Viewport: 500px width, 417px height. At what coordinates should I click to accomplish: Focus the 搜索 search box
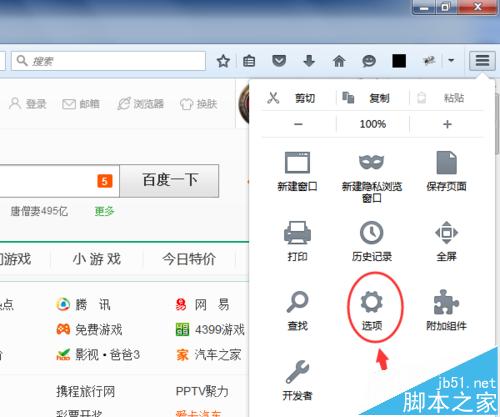[x=108, y=61]
